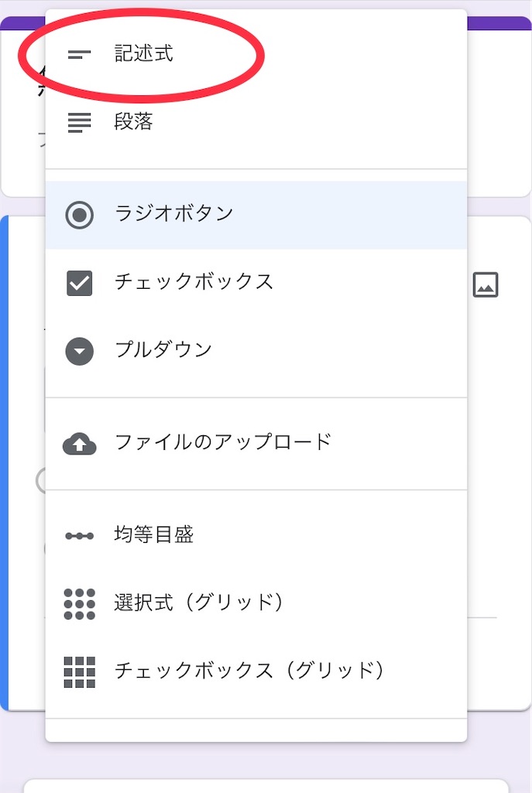This screenshot has width=532, height=793.
Task: Select the 記述式 short answer lines icon
Action: pyautogui.click(x=78, y=54)
